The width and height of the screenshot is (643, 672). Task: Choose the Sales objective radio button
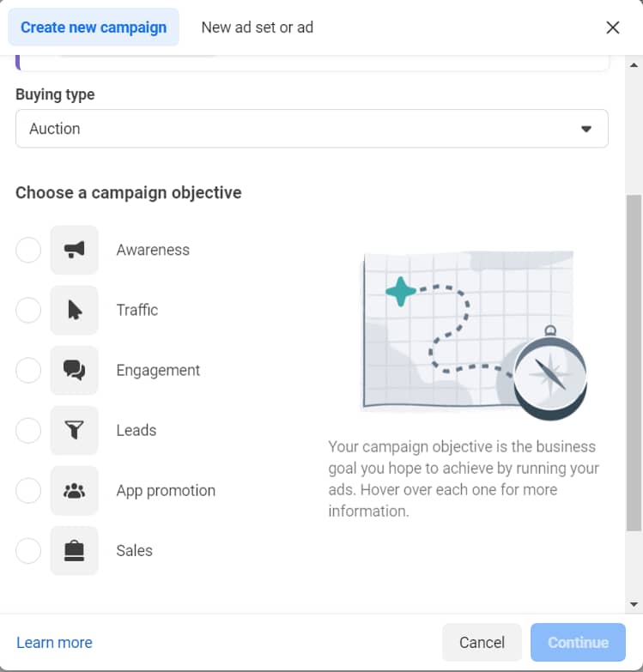point(28,550)
